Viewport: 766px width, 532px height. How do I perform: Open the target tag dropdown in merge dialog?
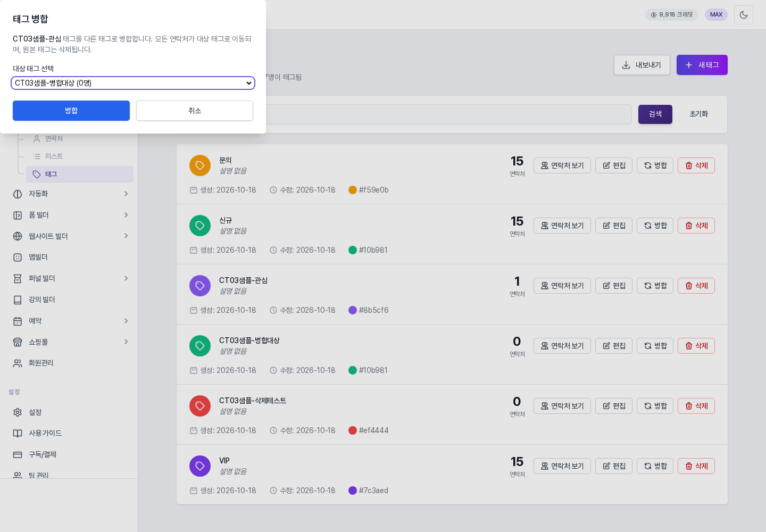(x=133, y=83)
